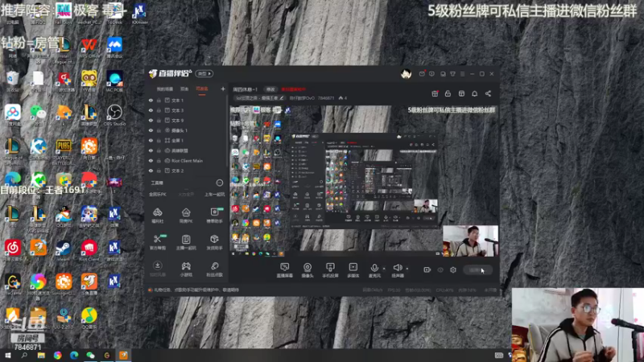Open the 房管PK house icon tool

click(186, 215)
